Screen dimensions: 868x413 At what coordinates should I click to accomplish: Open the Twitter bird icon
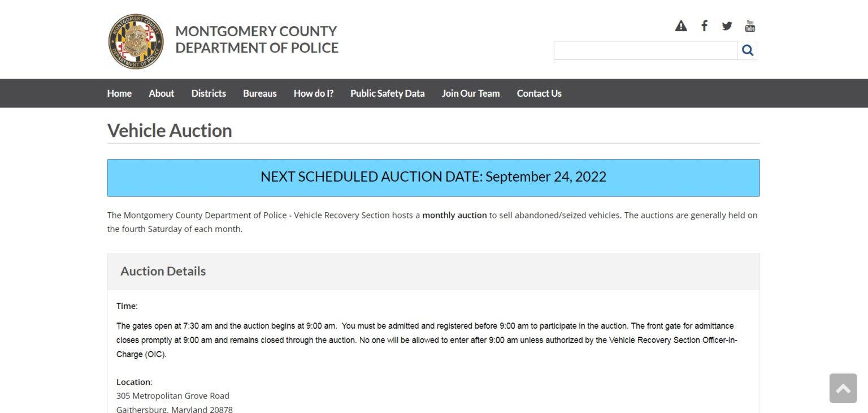[727, 26]
